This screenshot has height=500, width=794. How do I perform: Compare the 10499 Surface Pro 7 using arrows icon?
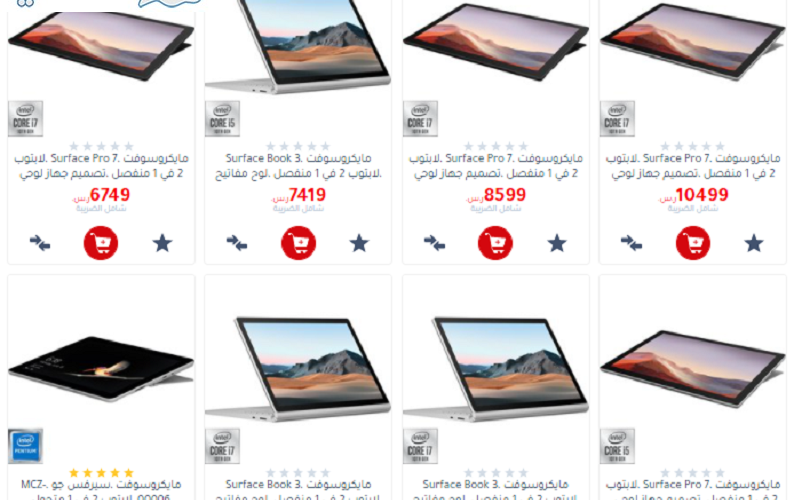tap(631, 243)
